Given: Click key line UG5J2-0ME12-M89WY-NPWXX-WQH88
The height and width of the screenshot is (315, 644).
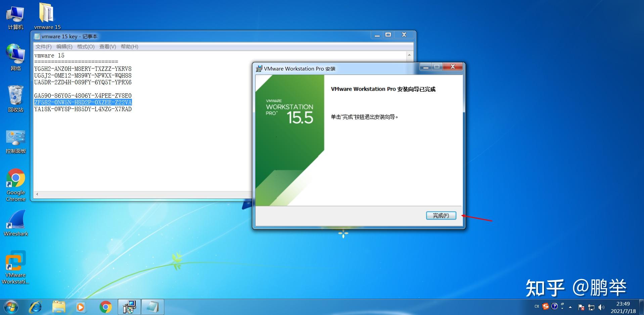Looking at the screenshot, I should 83,76.
